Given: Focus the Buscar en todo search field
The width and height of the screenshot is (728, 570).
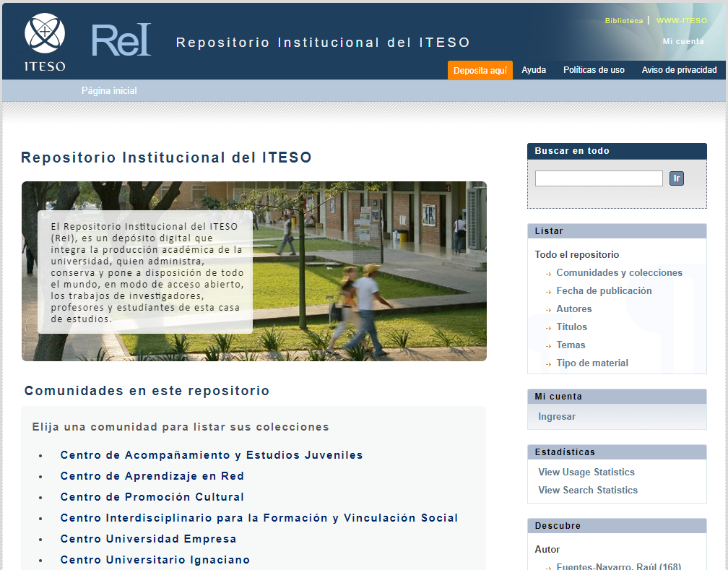Looking at the screenshot, I should coord(599,178).
